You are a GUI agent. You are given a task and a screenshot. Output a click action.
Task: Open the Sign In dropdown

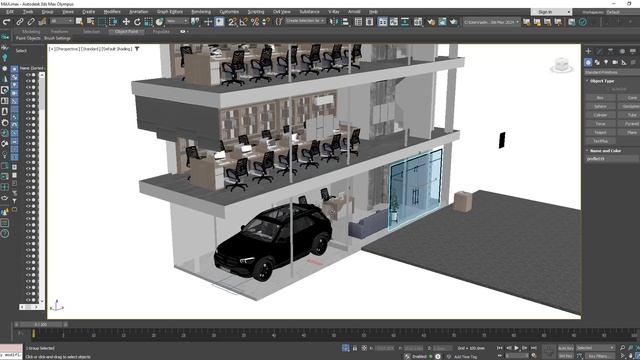tap(551, 12)
